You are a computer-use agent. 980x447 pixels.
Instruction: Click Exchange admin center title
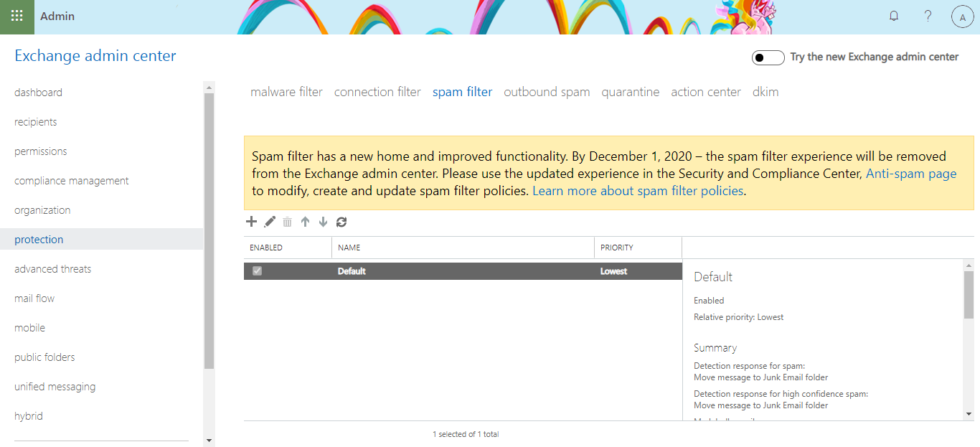click(95, 56)
